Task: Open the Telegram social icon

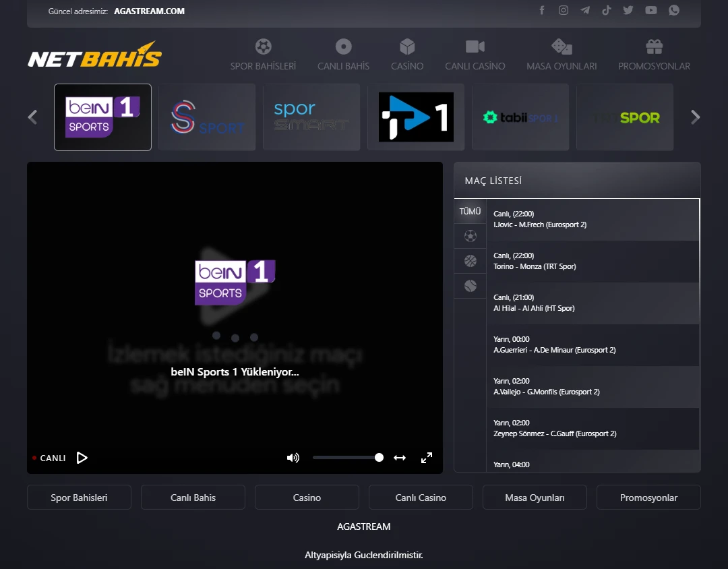Action: 585,10
